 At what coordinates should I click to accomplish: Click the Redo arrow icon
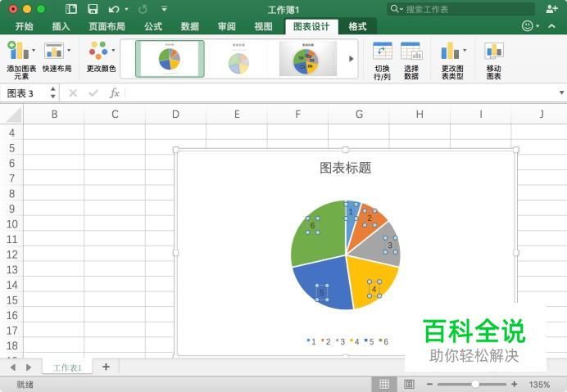coord(143,9)
